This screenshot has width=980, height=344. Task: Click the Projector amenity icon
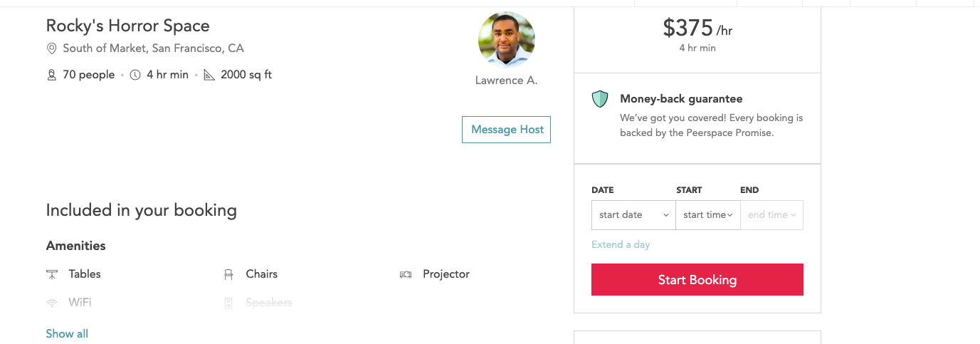point(406,274)
